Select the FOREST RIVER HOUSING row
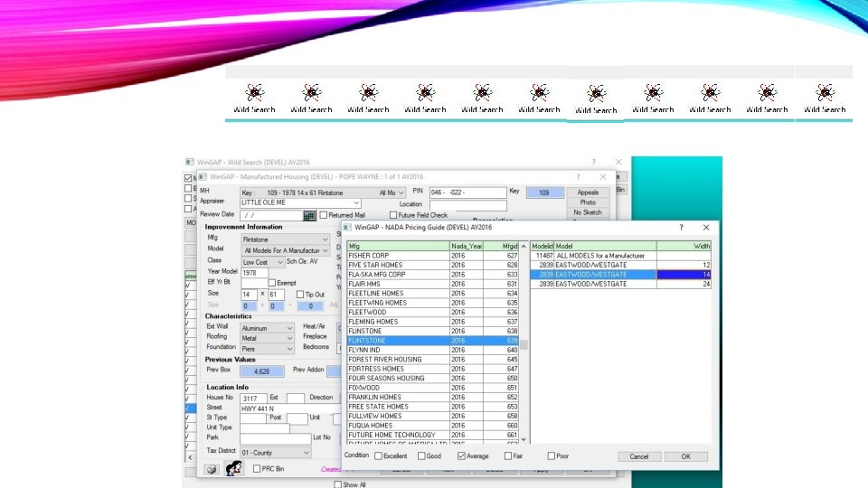Viewport: 868px width, 488px height. coord(432,359)
